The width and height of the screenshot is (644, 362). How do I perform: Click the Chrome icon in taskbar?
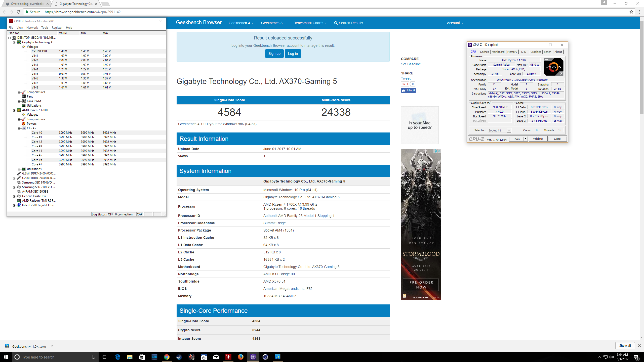point(167,357)
